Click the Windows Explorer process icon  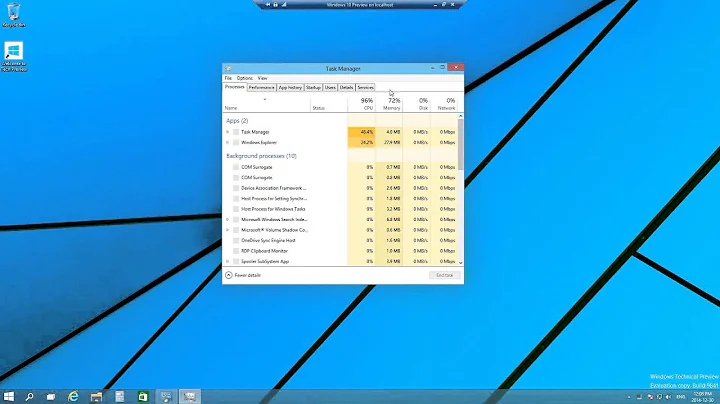click(x=236, y=142)
